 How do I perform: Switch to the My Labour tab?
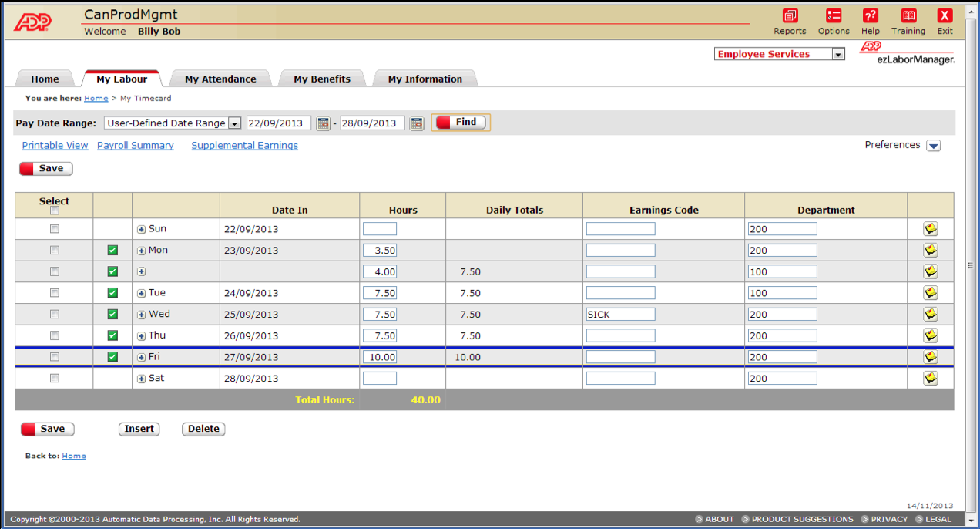point(122,79)
